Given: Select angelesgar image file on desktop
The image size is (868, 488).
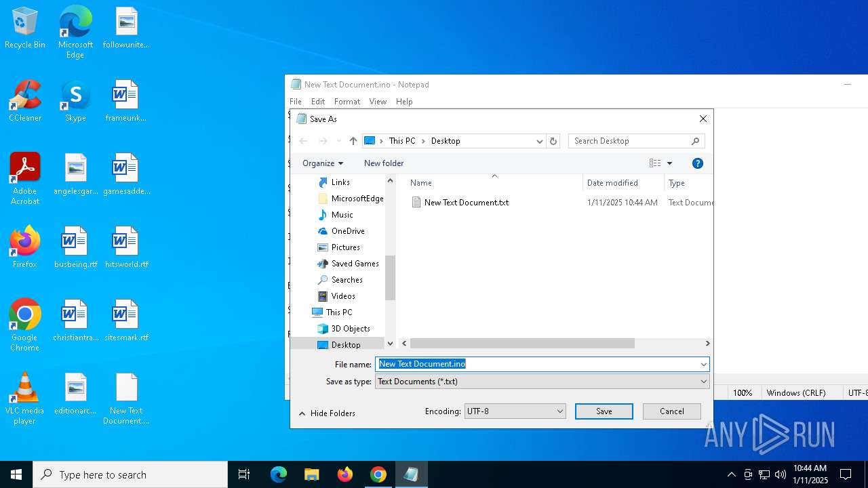Looking at the screenshot, I should coord(75,175).
